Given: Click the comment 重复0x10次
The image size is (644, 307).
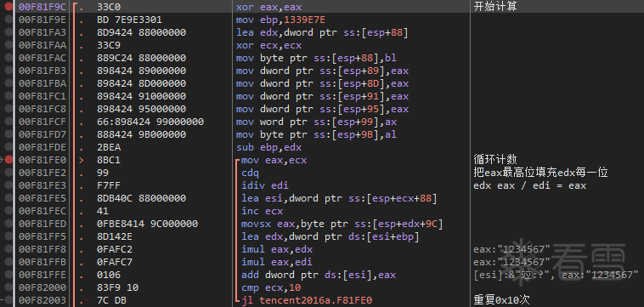Looking at the screenshot, I should pyautogui.click(x=501, y=299).
